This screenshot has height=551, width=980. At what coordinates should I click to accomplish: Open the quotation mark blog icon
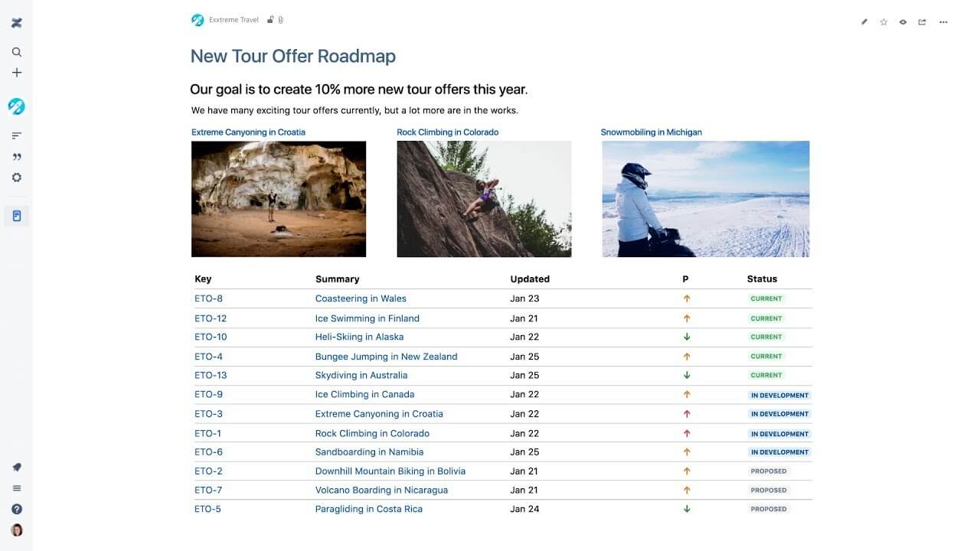pos(17,157)
